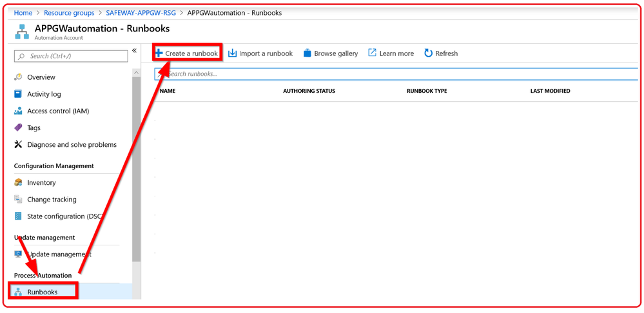Sort by the RUNBOOK TYPE column header
This screenshot has width=644, height=313.
click(427, 91)
